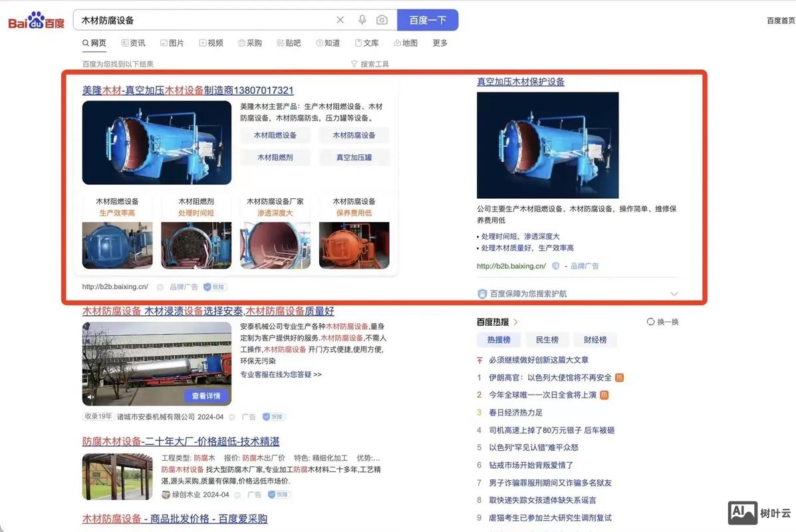796x532 pixels.
Task: Open the 百度首页 link top right
Action: 779,20
